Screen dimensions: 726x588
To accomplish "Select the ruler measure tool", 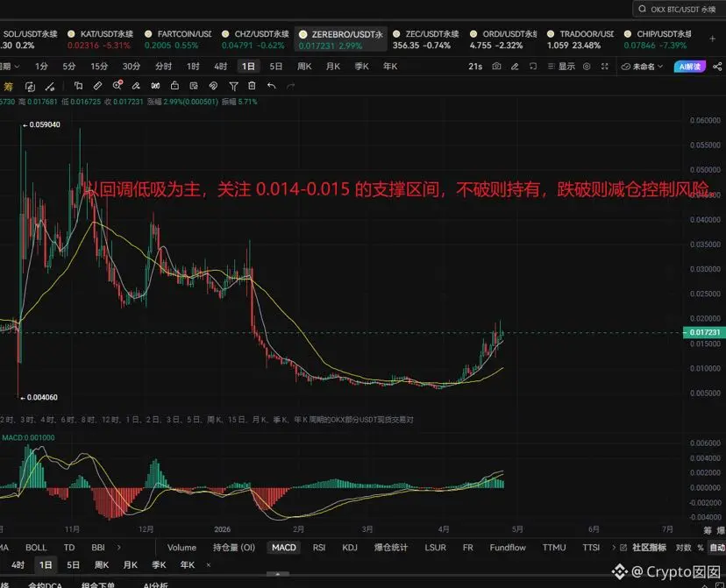I will tap(97, 86).
